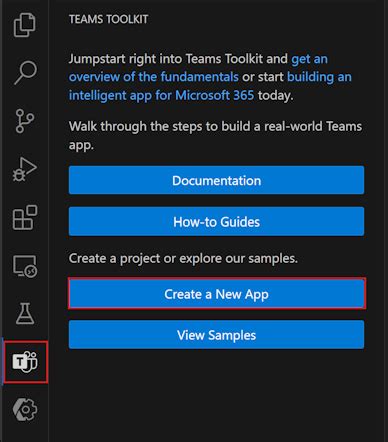Open the Run and Debug icon

coord(25,169)
